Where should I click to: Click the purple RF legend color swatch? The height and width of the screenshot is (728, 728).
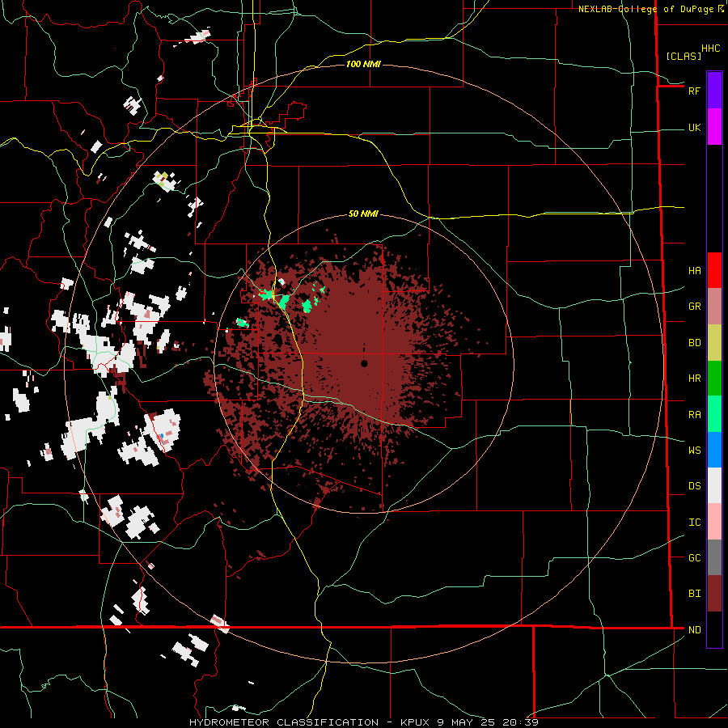[714, 91]
